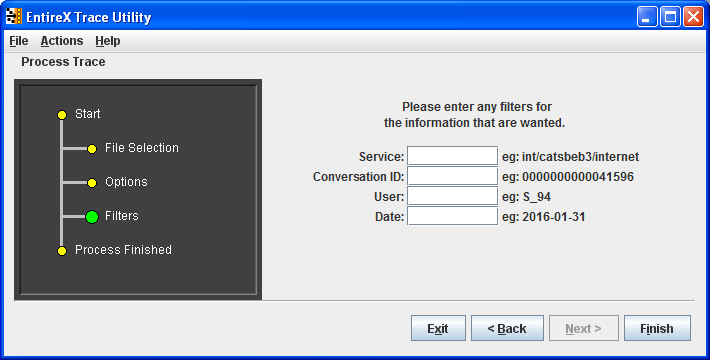Click the Process Finished step dot
The height and width of the screenshot is (360, 710).
click(x=62, y=251)
